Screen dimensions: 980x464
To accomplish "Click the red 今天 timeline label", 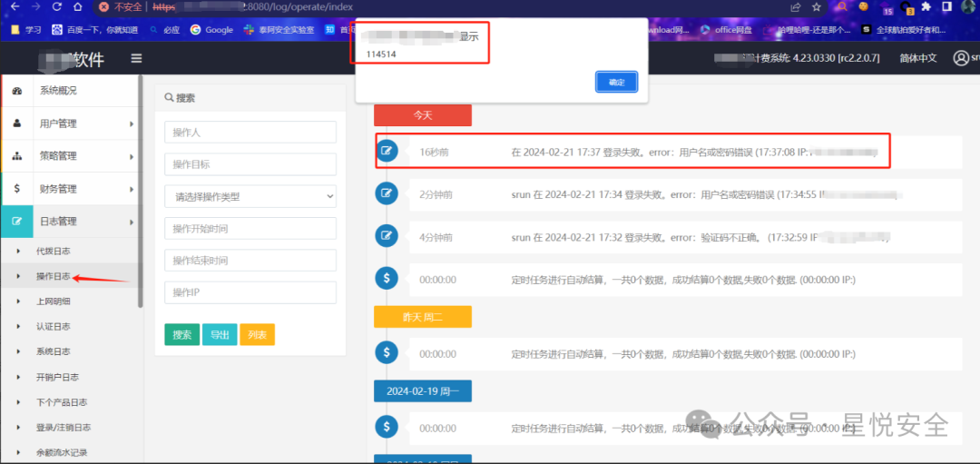I will coord(423,115).
